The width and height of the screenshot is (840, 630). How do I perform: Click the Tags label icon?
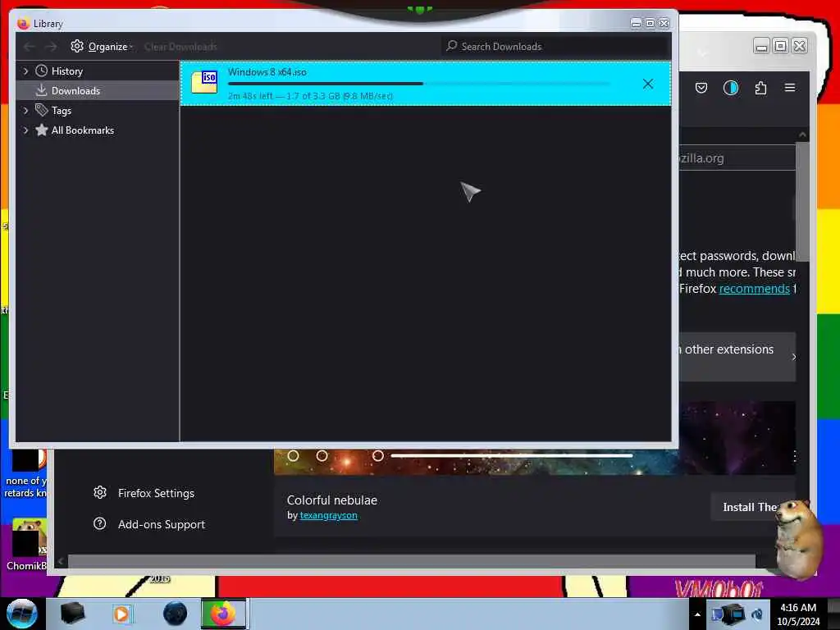(x=41, y=110)
